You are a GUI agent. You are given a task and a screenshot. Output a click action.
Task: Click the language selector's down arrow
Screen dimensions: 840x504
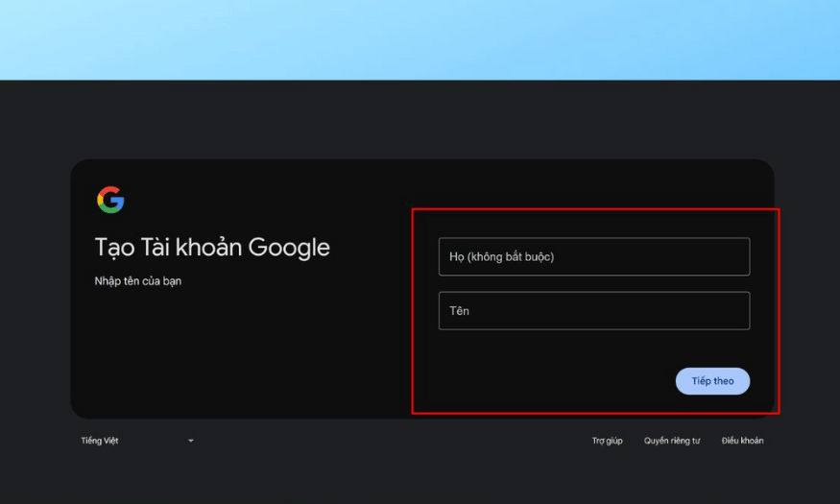[190, 442]
